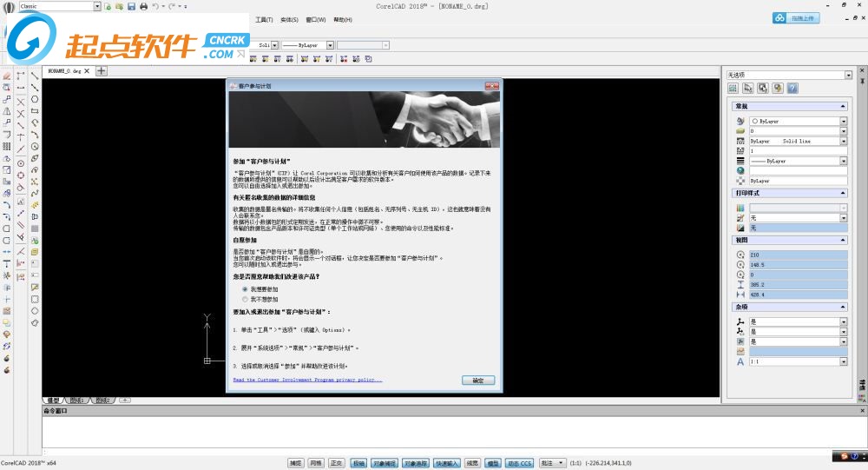Click the quick select icon in properties panel
This screenshot has width=868, height=470.
coord(777,88)
